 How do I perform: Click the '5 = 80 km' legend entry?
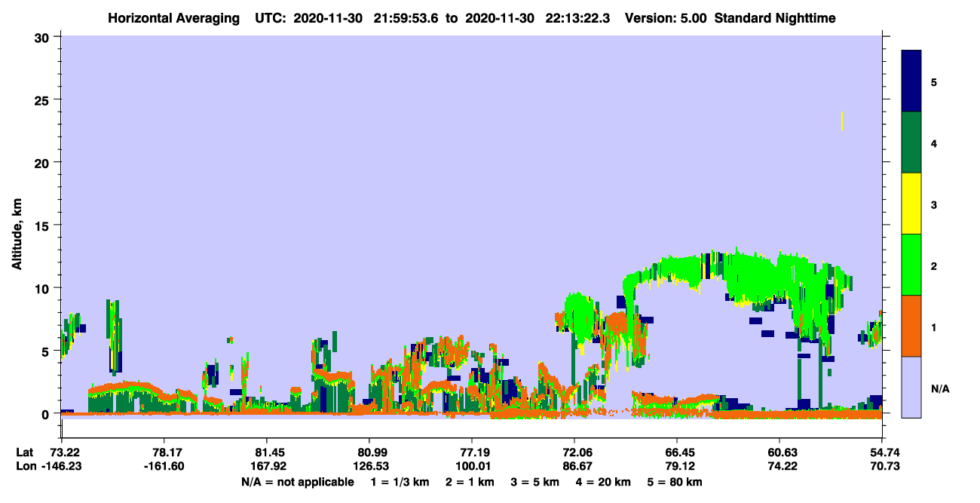click(674, 482)
